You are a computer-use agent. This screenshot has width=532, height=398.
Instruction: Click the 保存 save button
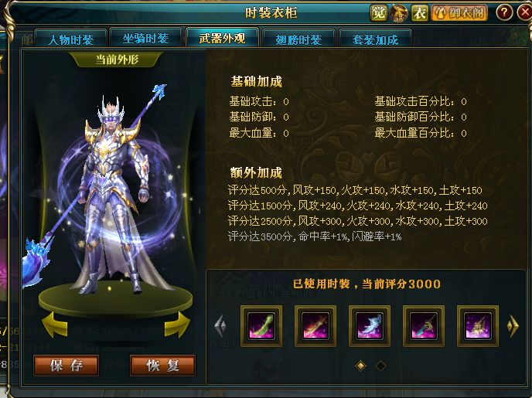pyautogui.click(x=66, y=366)
